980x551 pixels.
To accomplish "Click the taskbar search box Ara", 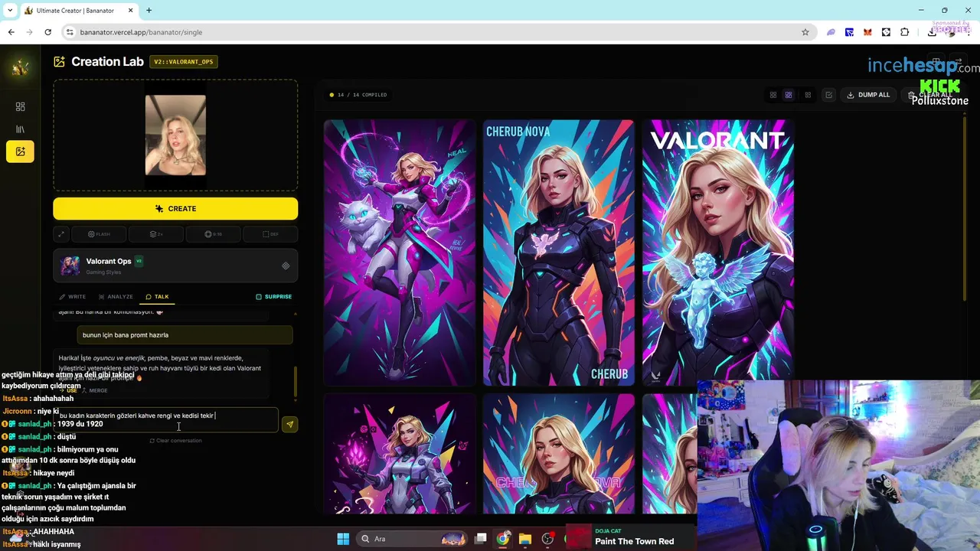I will point(413,539).
